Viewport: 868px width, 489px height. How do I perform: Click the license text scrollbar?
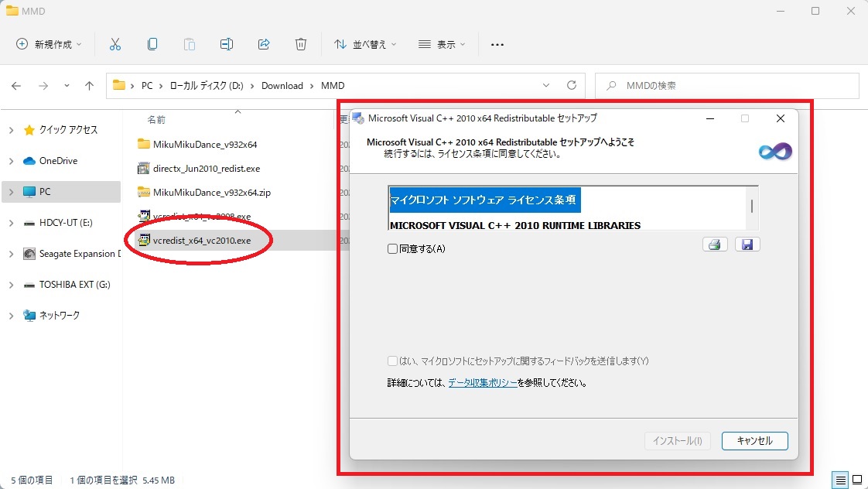pos(752,207)
